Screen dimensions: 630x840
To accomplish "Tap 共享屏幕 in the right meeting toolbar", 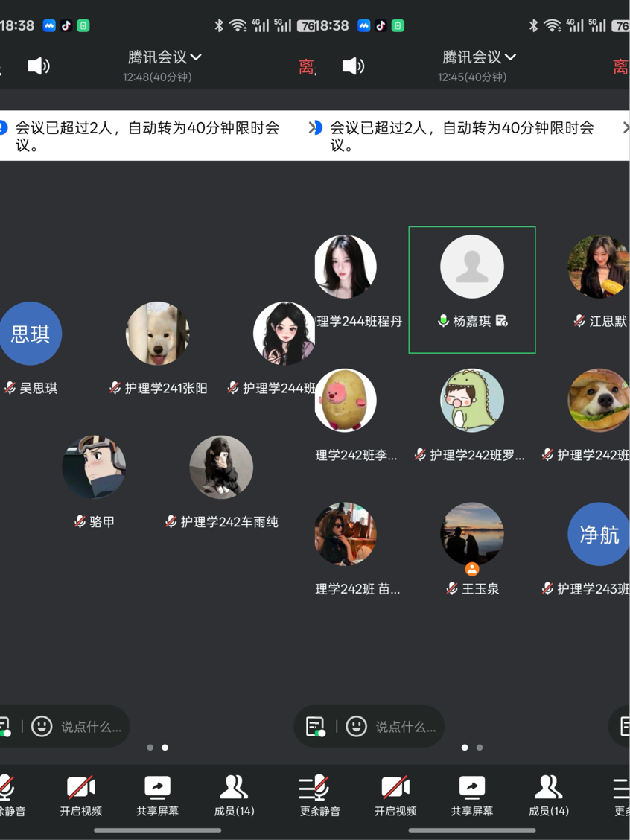I will (471, 795).
